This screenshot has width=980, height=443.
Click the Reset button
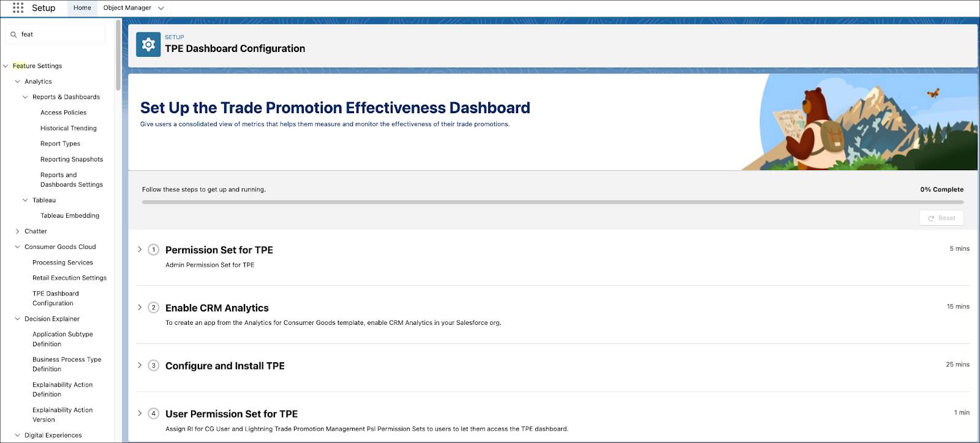tap(941, 218)
